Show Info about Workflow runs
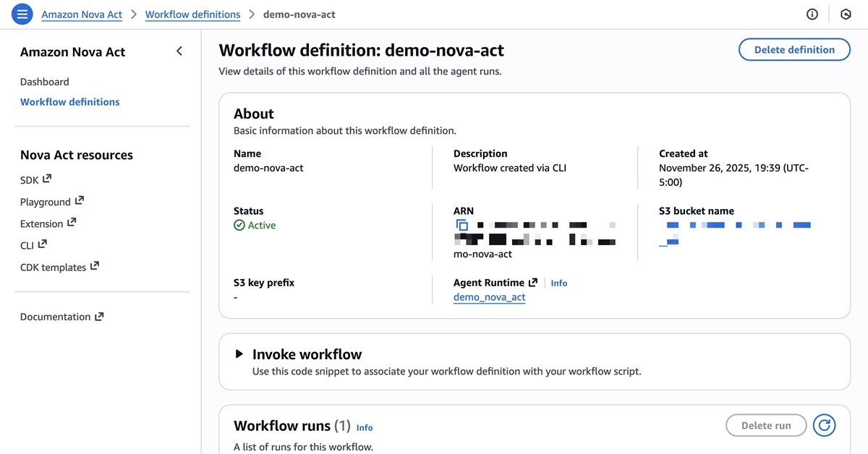Viewport: 868px width, 454px height. coord(364,428)
